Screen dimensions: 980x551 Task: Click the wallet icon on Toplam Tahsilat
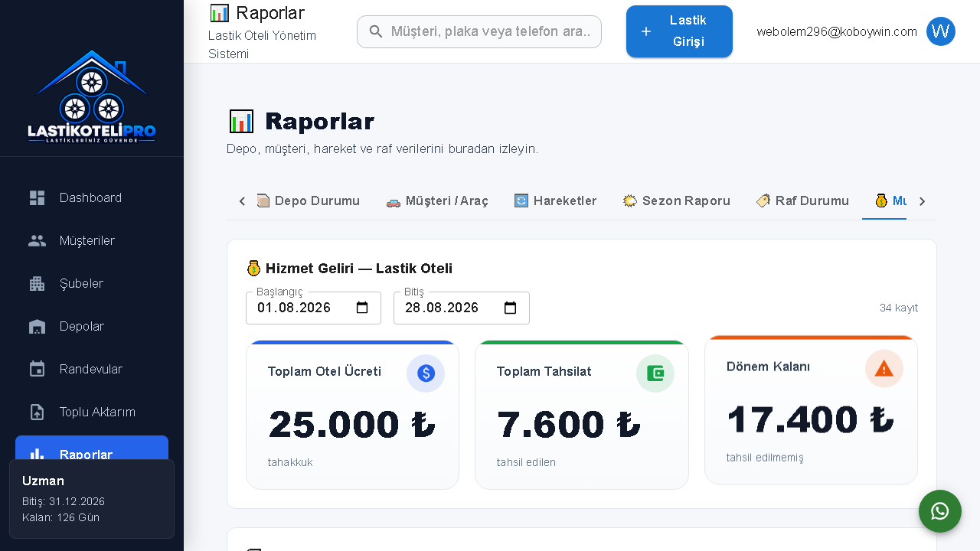click(x=655, y=373)
